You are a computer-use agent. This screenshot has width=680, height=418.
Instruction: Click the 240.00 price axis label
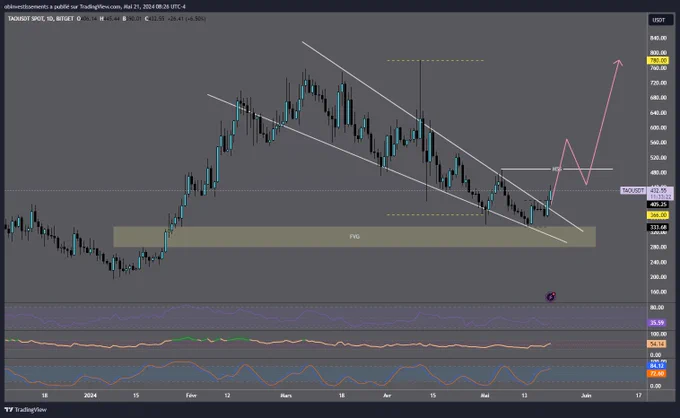658,262
